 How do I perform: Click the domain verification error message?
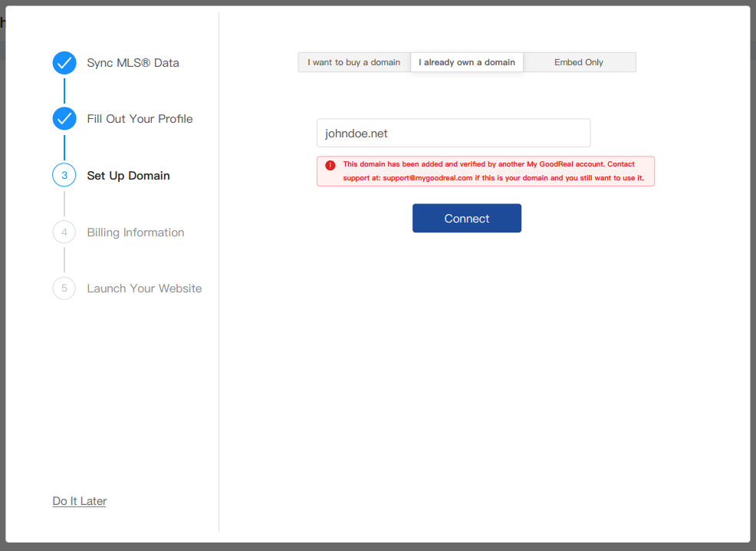pos(485,170)
